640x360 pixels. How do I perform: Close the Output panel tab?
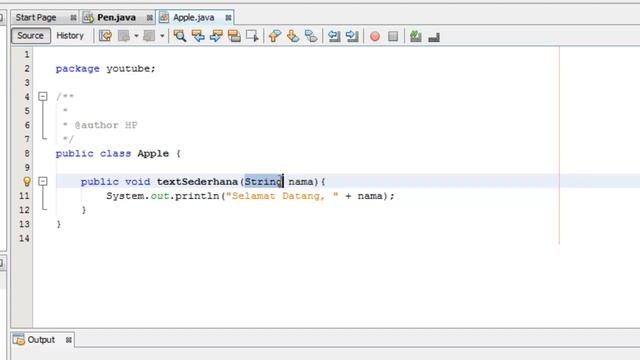(69, 340)
